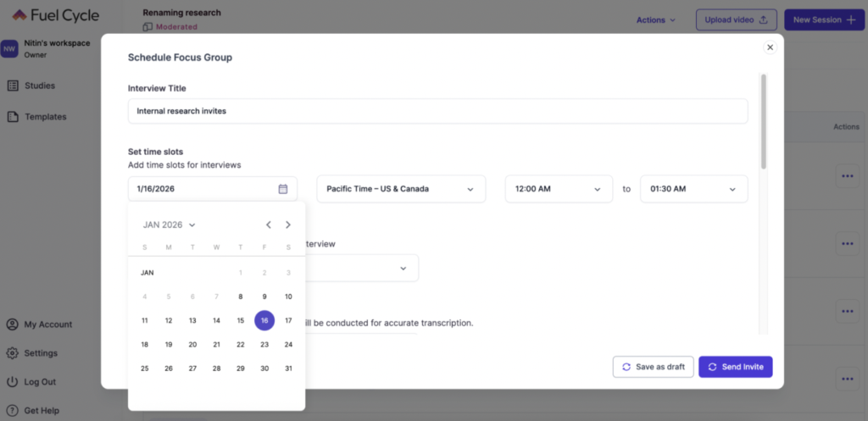868x421 pixels.
Task: Click the Studies sidebar icon
Action: (13, 86)
